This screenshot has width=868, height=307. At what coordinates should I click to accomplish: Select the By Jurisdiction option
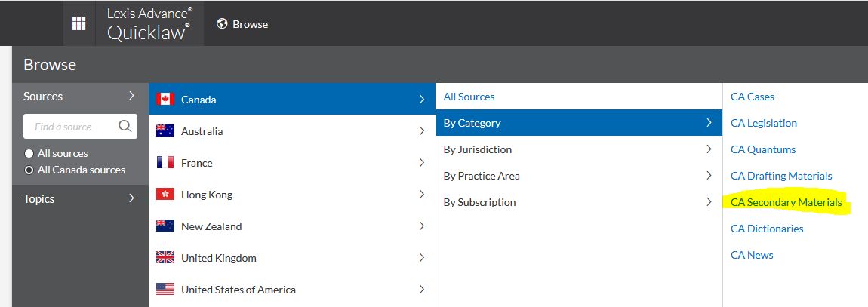579,149
